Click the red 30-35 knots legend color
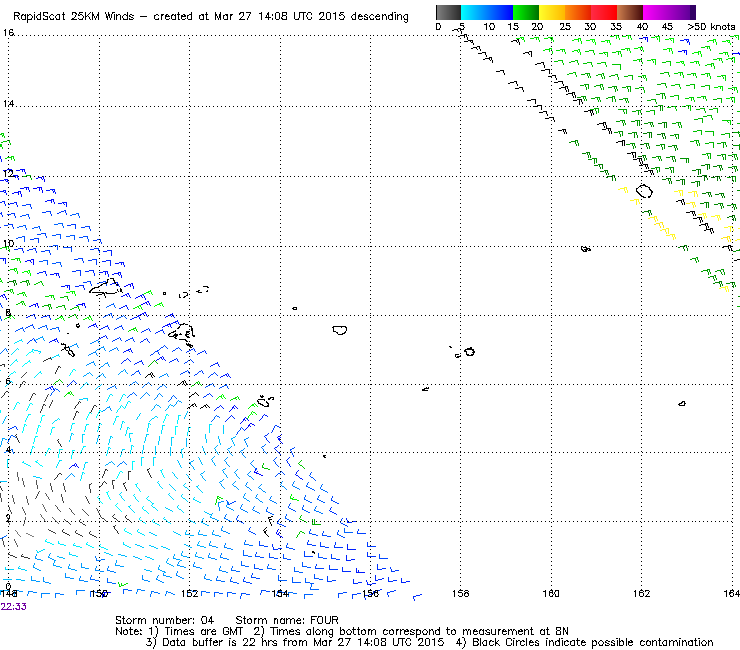 [x=604, y=12]
